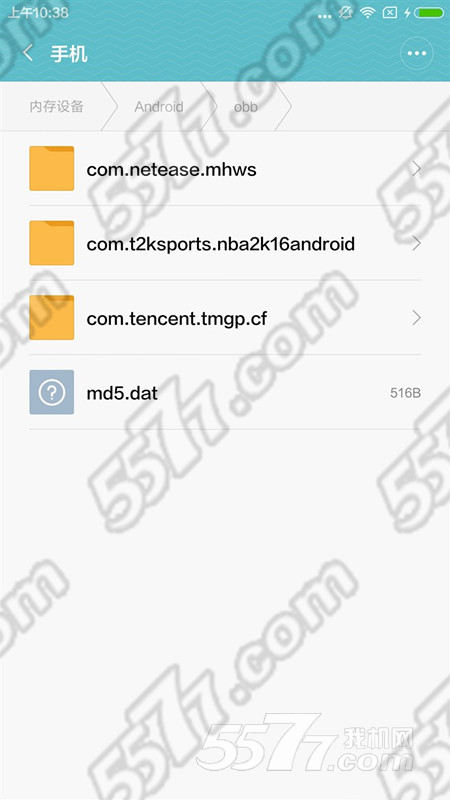Viewport: 450px width, 800px height.
Task: Tap the Wi-Fi status icon
Action: coord(367,13)
